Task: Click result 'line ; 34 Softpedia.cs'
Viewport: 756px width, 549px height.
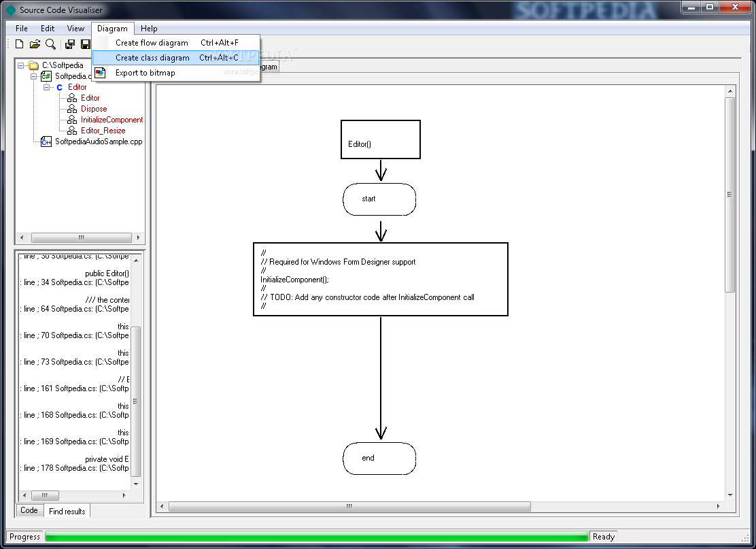Action: (x=74, y=283)
